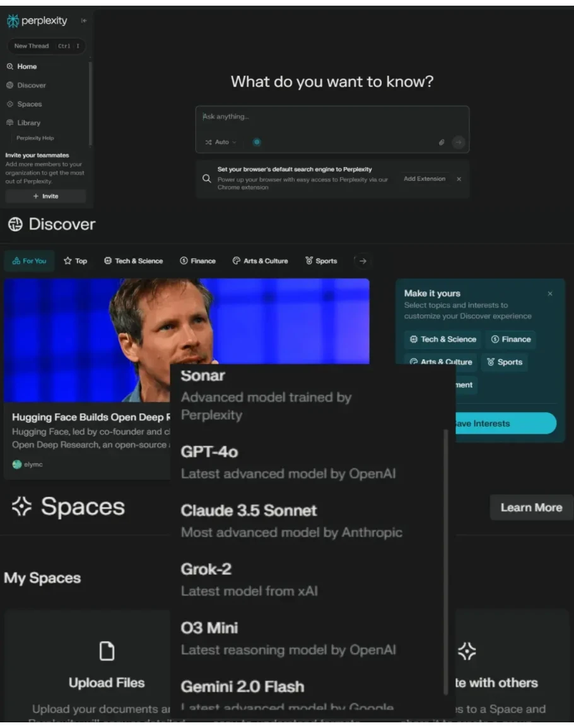Screen dimensions: 574x728
Task: Open Library from the sidebar
Action: pyautogui.click(x=28, y=123)
